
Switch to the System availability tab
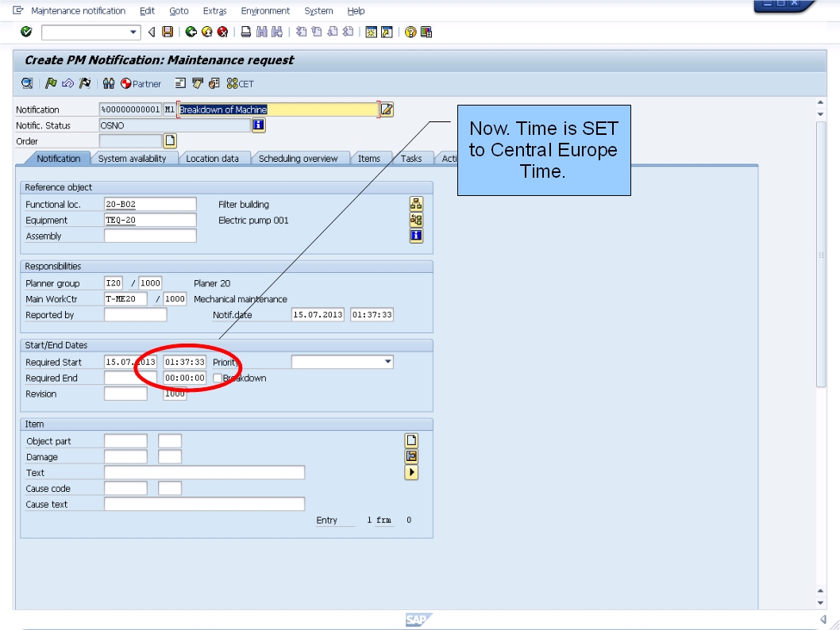(x=133, y=159)
